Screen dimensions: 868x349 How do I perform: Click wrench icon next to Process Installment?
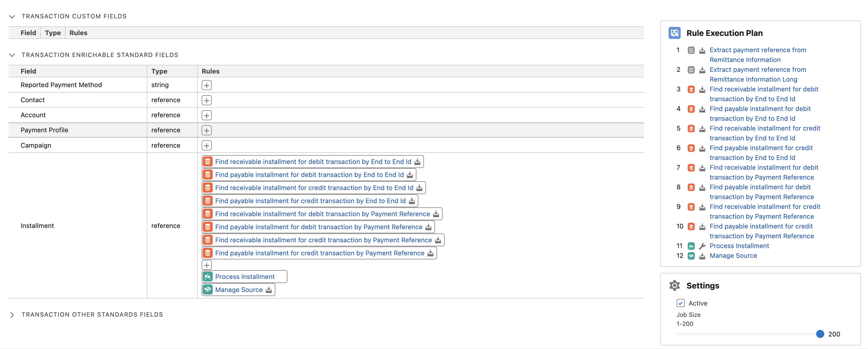[x=702, y=246]
